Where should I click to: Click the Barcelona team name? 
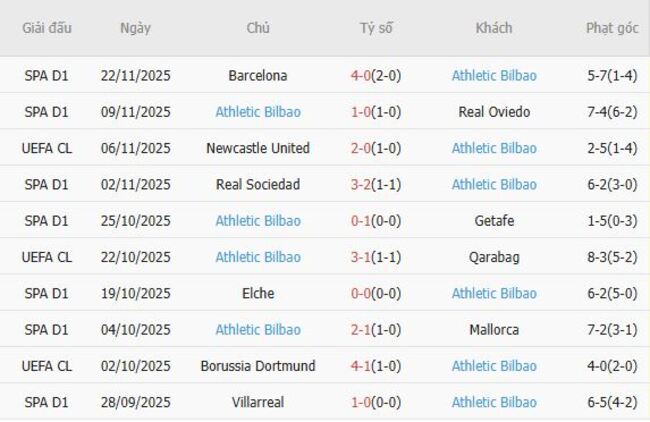(x=258, y=75)
